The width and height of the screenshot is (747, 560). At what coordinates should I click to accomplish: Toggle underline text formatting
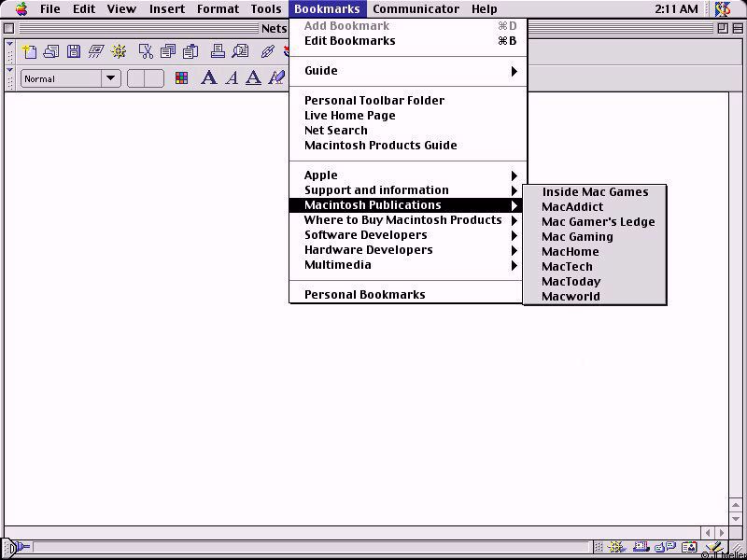pos(253,78)
